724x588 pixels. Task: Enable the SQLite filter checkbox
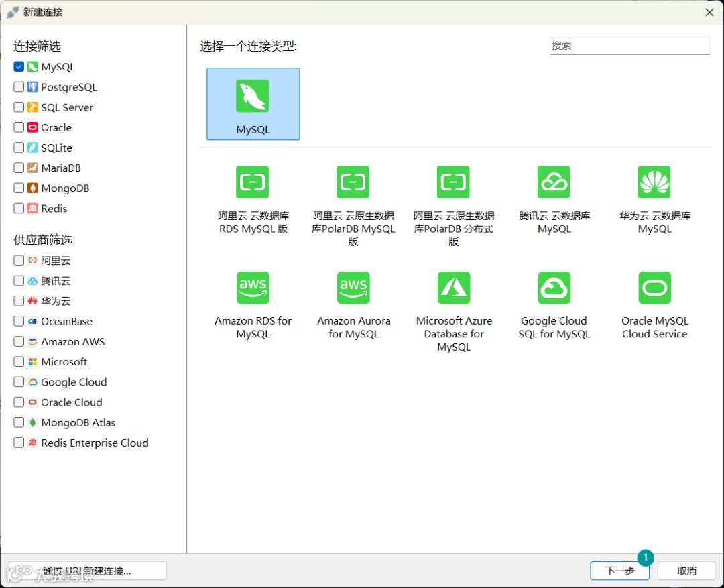19,148
